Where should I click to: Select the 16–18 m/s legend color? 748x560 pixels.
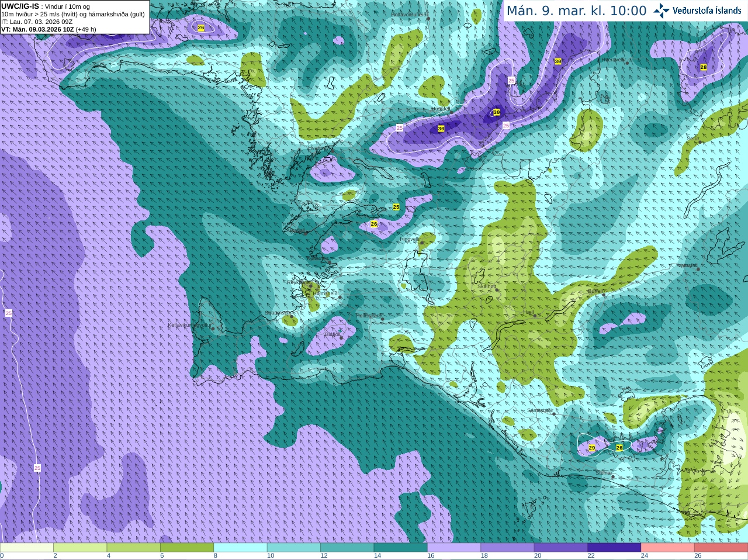point(454,548)
